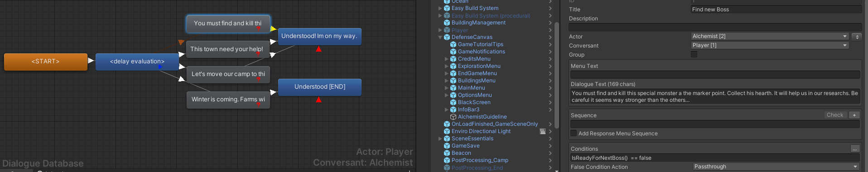Expand the SceneEssentials tree node
The image size is (868, 172).
(440, 139)
